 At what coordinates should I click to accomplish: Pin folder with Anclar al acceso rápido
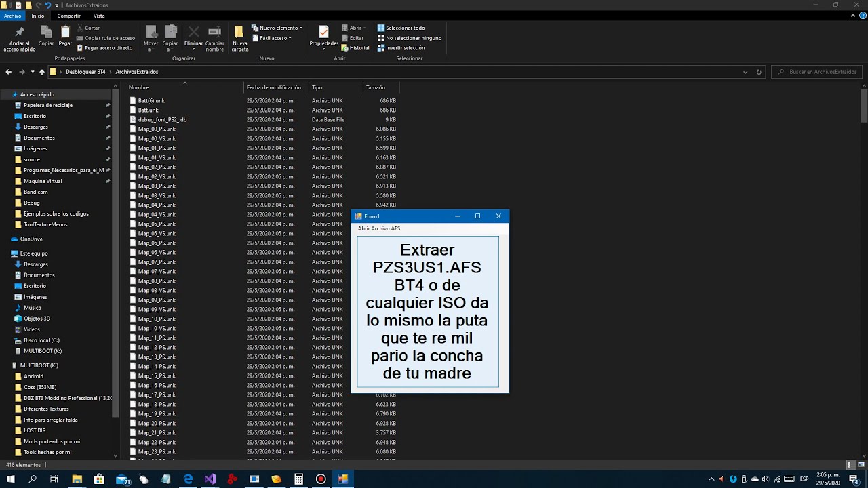tap(19, 39)
